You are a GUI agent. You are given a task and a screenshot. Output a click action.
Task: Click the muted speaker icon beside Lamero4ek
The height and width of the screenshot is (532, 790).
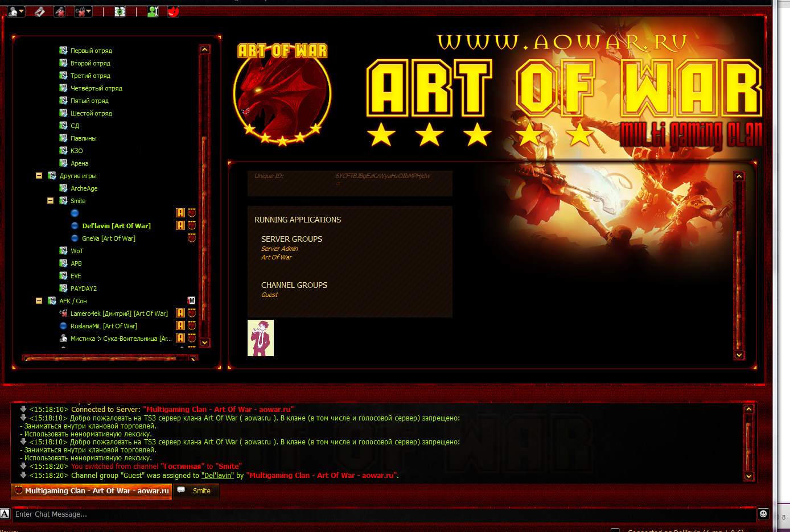pos(63,313)
